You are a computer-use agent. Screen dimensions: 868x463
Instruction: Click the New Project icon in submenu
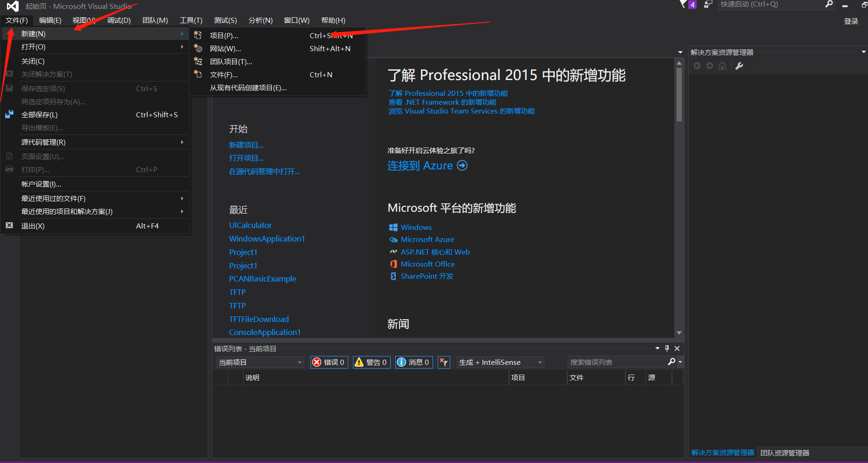(x=198, y=35)
